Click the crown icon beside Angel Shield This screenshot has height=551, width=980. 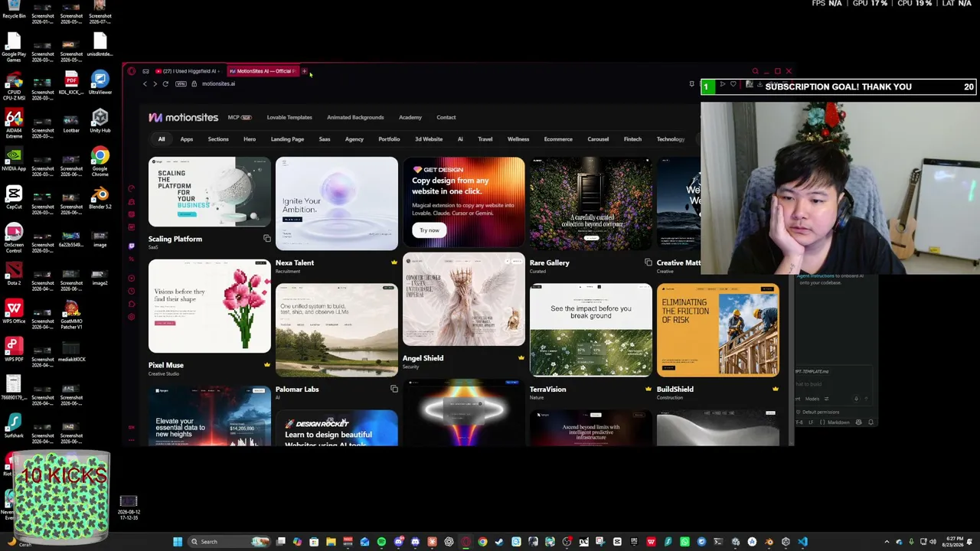[x=521, y=358]
